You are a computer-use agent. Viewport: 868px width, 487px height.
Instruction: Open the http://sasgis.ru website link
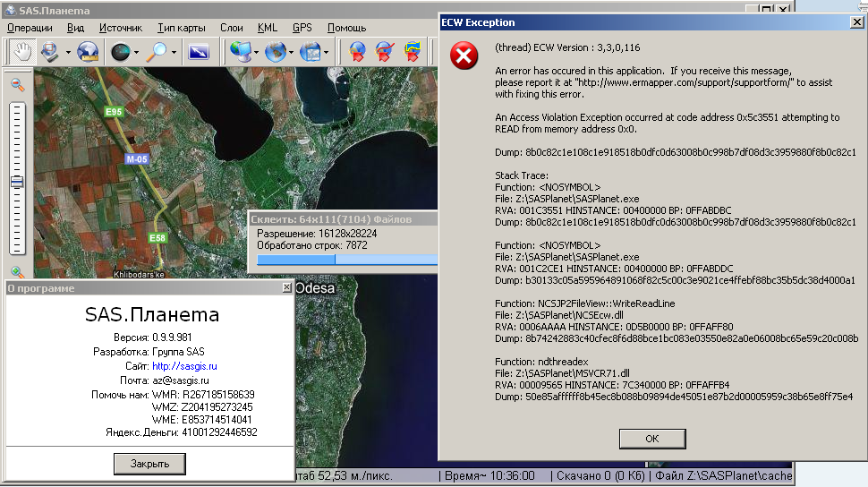pos(184,366)
